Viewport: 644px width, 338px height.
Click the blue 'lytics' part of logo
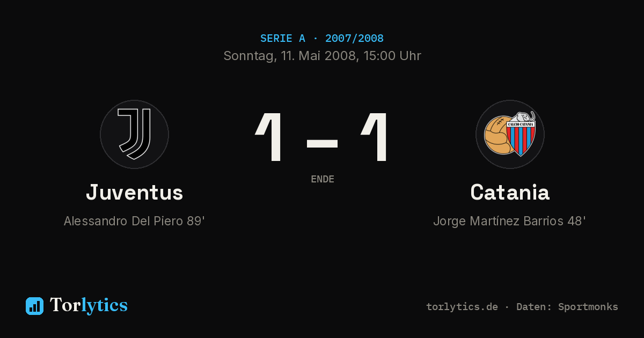click(x=104, y=305)
